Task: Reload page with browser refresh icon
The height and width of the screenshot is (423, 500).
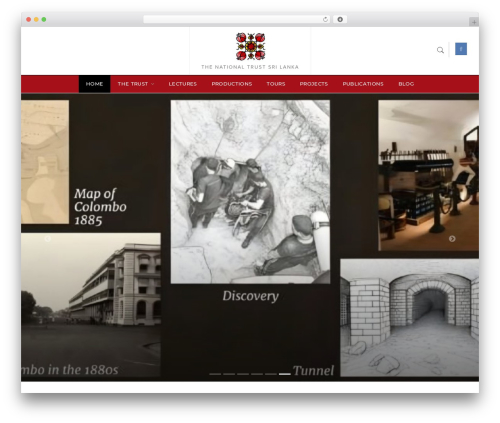Action: click(325, 19)
